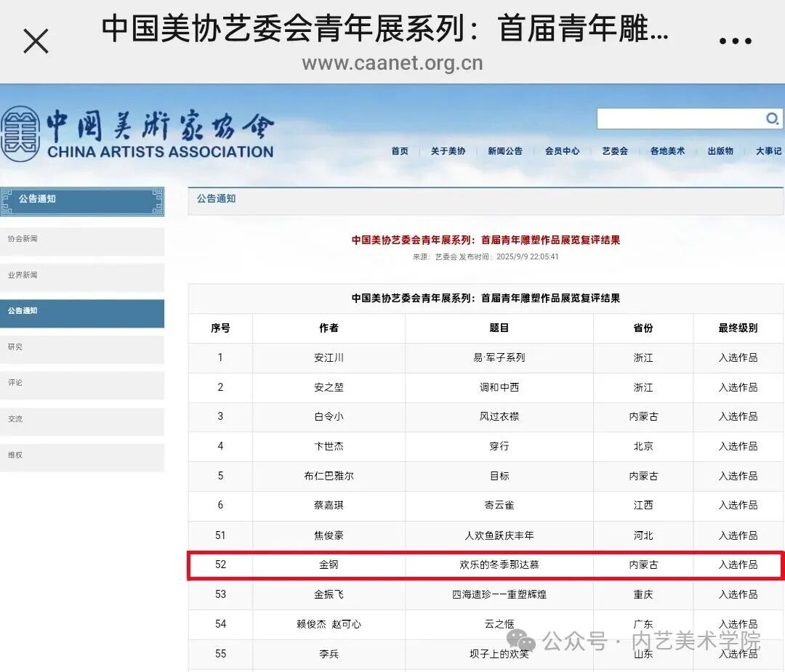The height and width of the screenshot is (672, 785).
Task: Open 会员中心 in the navigation bar
Action: pos(562,151)
